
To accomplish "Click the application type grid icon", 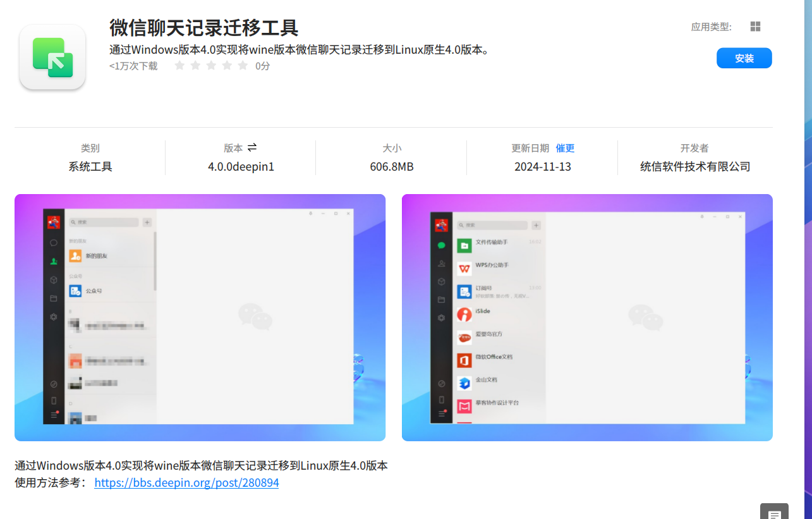I will pyautogui.click(x=755, y=27).
